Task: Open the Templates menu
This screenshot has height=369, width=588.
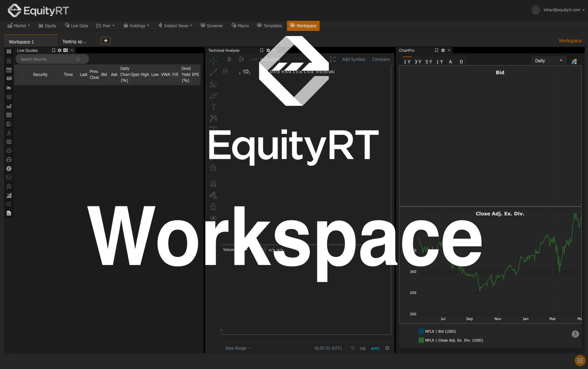Action: click(x=269, y=26)
